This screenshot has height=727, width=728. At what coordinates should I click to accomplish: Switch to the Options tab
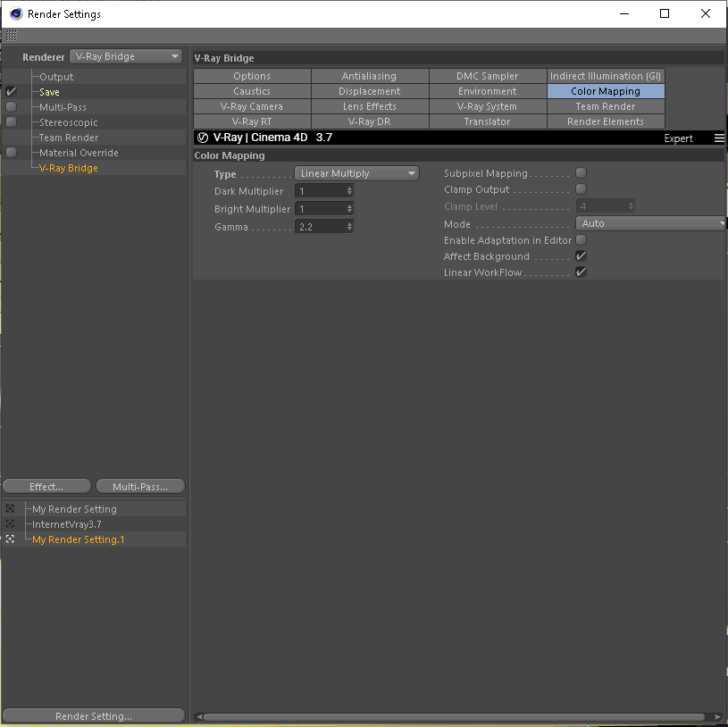[x=252, y=76]
